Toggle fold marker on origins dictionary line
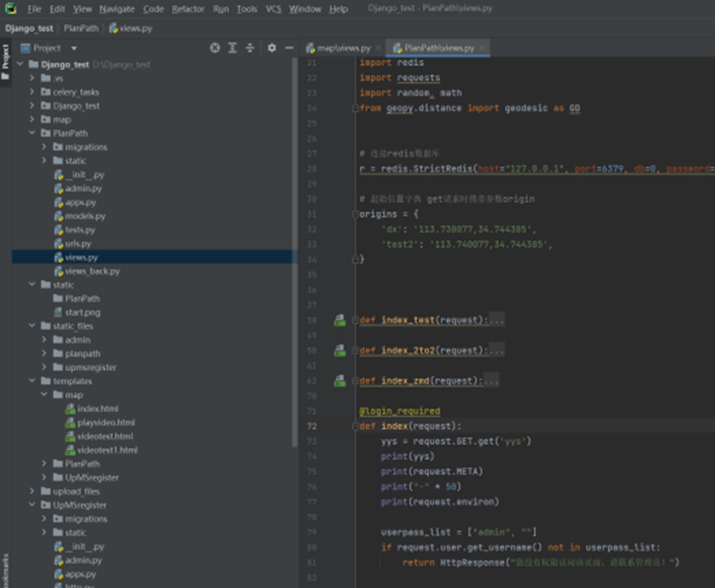Image resolution: width=715 pixels, height=588 pixels. [355, 214]
